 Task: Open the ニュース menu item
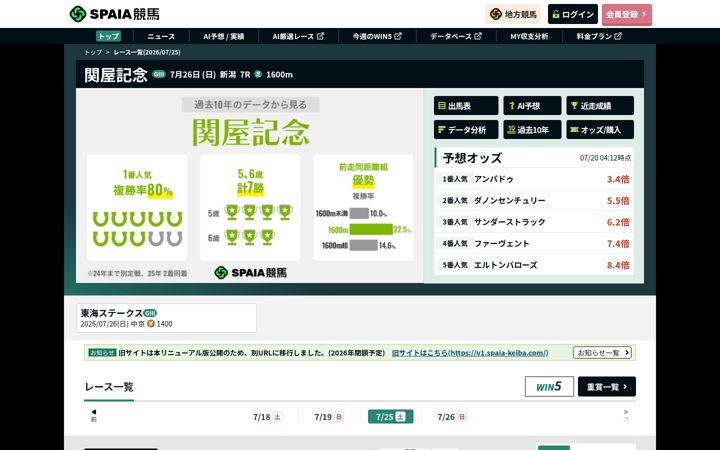coord(161,36)
